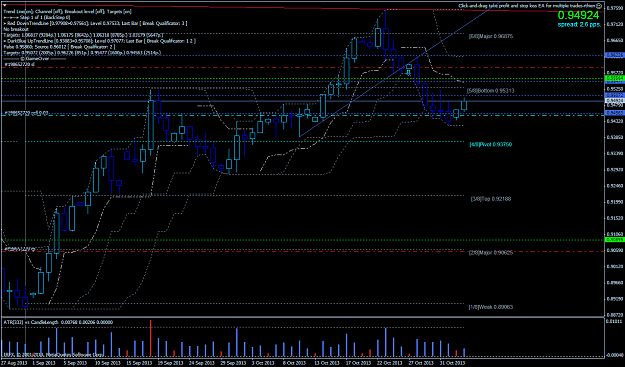Select the '[1/8]Weak' level label
This screenshot has width=625, height=367.
pos(491,307)
